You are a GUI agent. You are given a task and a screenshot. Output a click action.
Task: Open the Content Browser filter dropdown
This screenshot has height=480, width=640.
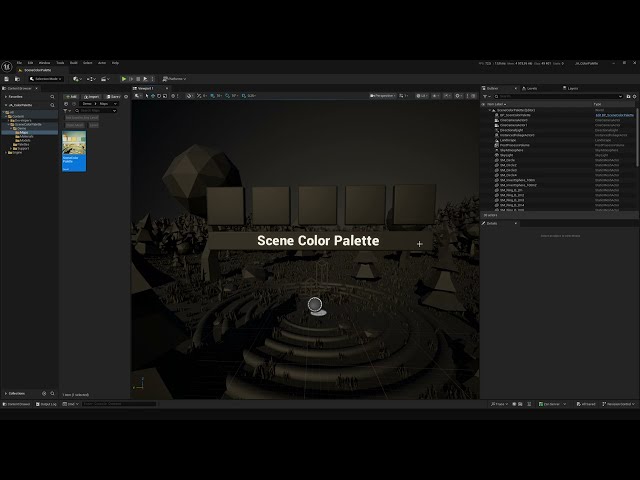[x=67, y=111]
